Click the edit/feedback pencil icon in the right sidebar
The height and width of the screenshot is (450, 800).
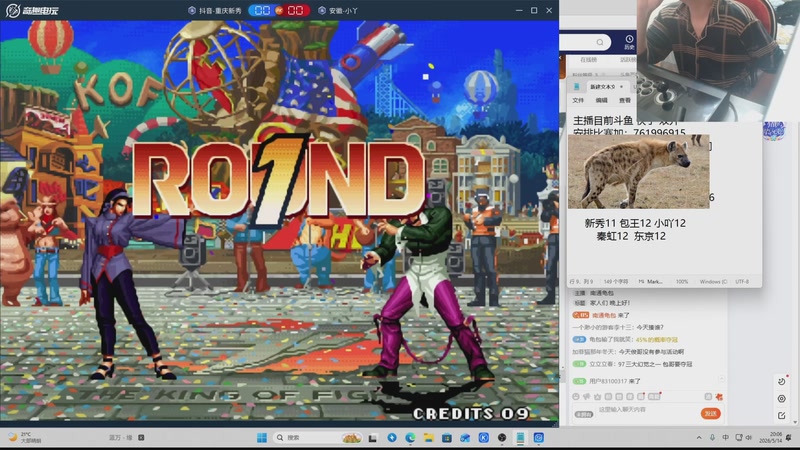click(x=782, y=416)
